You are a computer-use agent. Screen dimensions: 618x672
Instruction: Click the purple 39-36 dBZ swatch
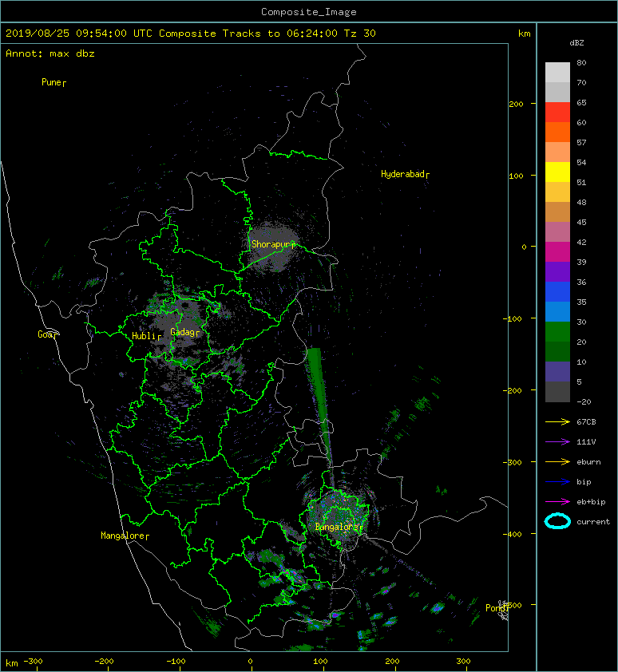click(557, 271)
